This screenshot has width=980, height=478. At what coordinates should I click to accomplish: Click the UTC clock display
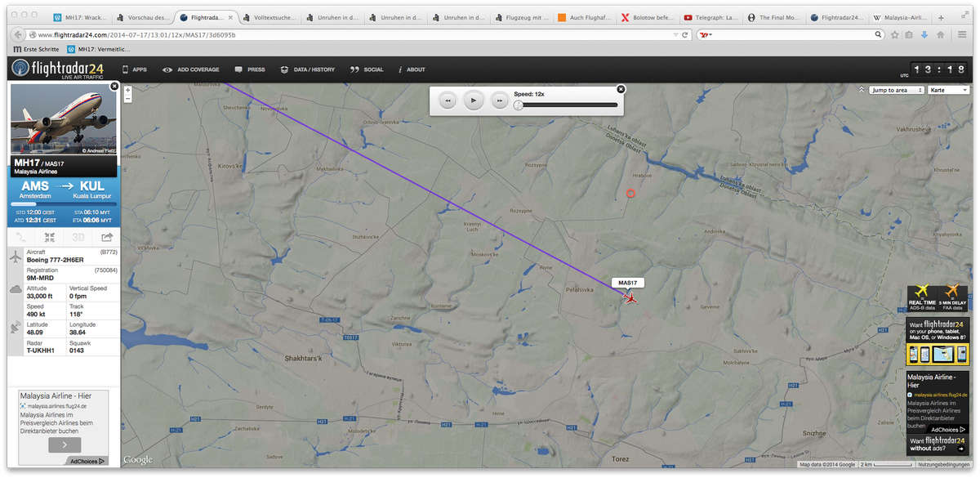pos(941,69)
